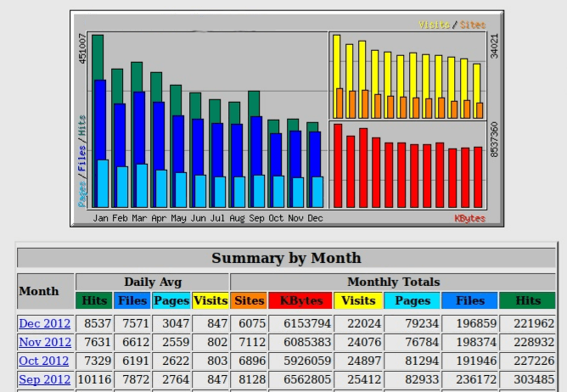
Task: Select the red KBytes column header
Action: click(300, 300)
